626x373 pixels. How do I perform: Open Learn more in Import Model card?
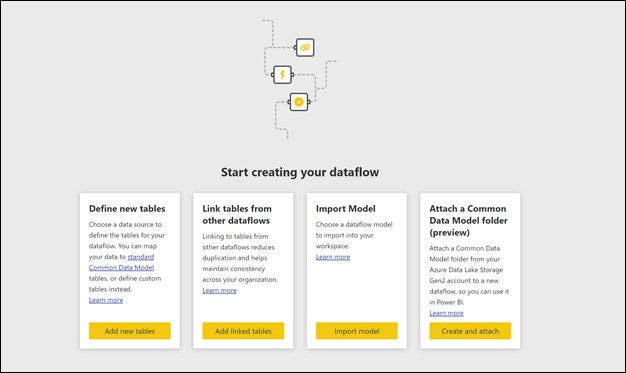[333, 257]
